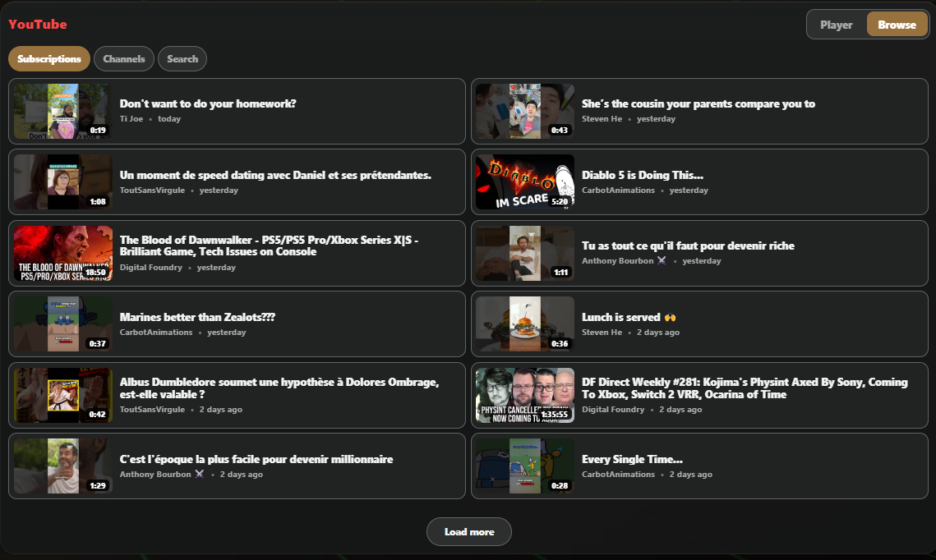The height and width of the screenshot is (560, 936).
Task: Open The Blood of Dawnwalker thumbnail
Action: [63, 254]
